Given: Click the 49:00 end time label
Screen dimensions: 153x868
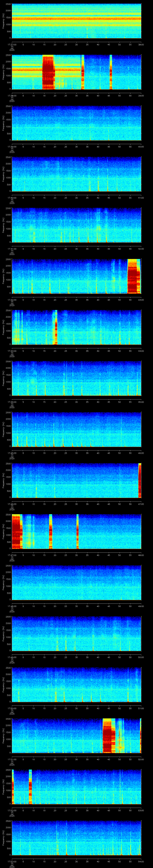Looking at the screenshot, I should click(x=141, y=606).
